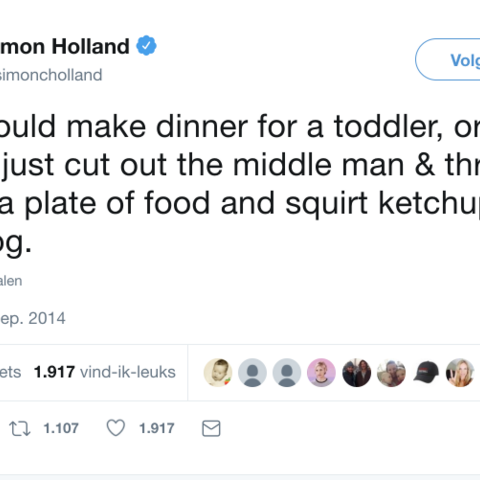Image resolution: width=480 pixels, height=480 pixels.
Task: Click the Sep. 2014 tweet timestamp
Action: coord(33,318)
